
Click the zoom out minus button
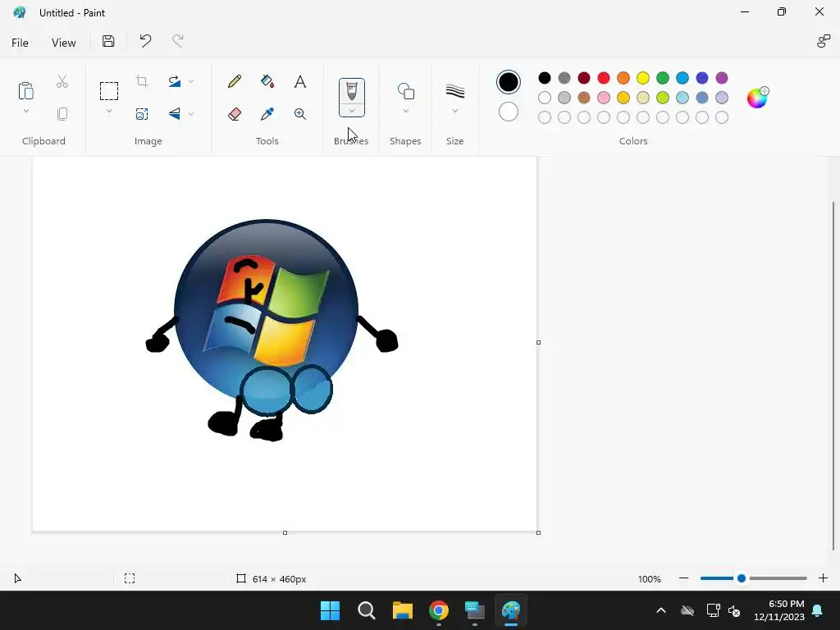[683, 578]
